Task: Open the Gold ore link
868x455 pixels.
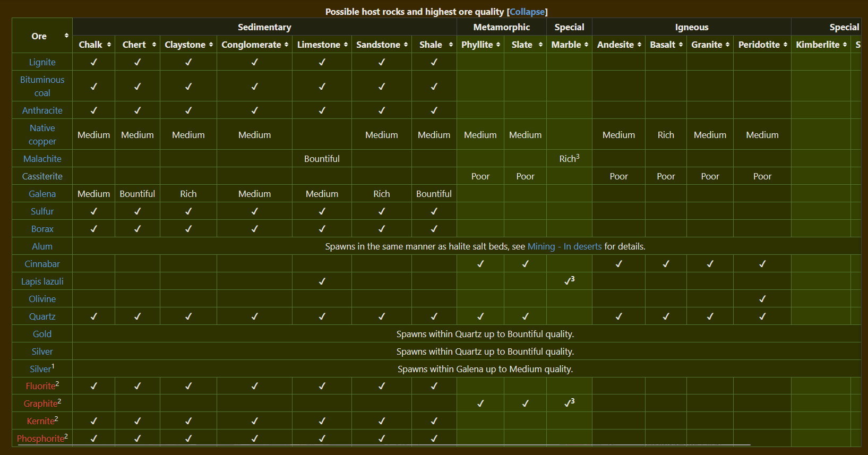Action: click(42, 334)
